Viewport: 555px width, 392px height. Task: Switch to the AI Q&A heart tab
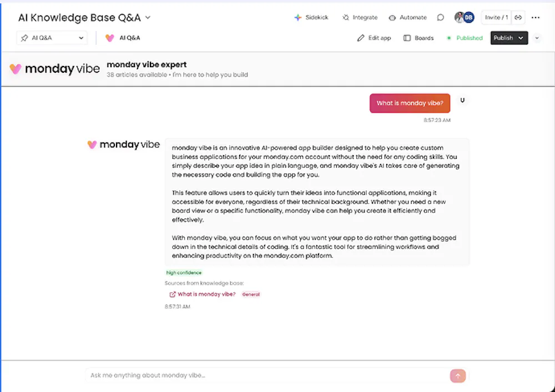(x=123, y=38)
